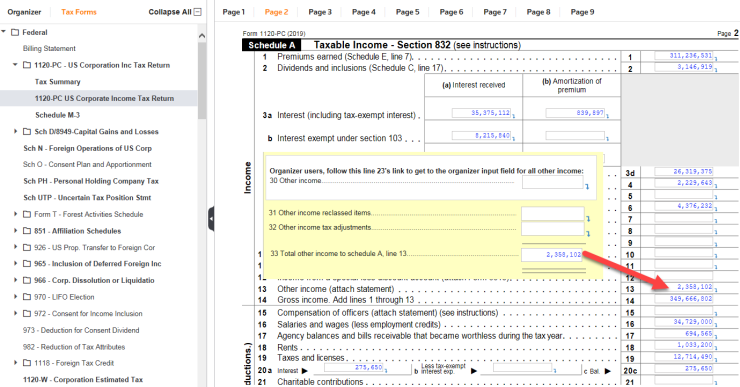This screenshot has width=740, height=387.
Task: Click the Collapse All minus icon
Action: pyautogui.click(x=198, y=12)
